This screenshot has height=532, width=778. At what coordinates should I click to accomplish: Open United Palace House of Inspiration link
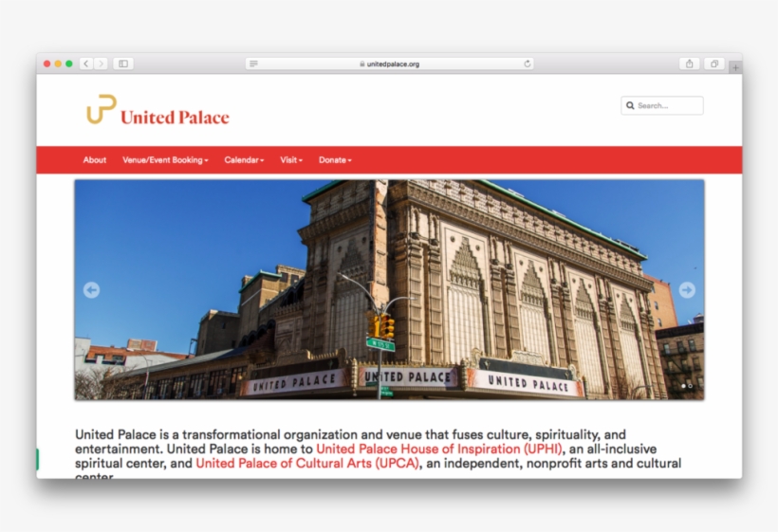(x=439, y=449)
